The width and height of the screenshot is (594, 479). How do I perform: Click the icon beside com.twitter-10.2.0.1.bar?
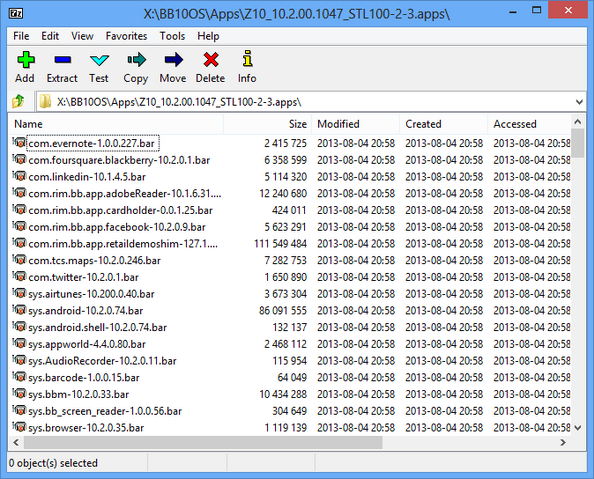19,277
